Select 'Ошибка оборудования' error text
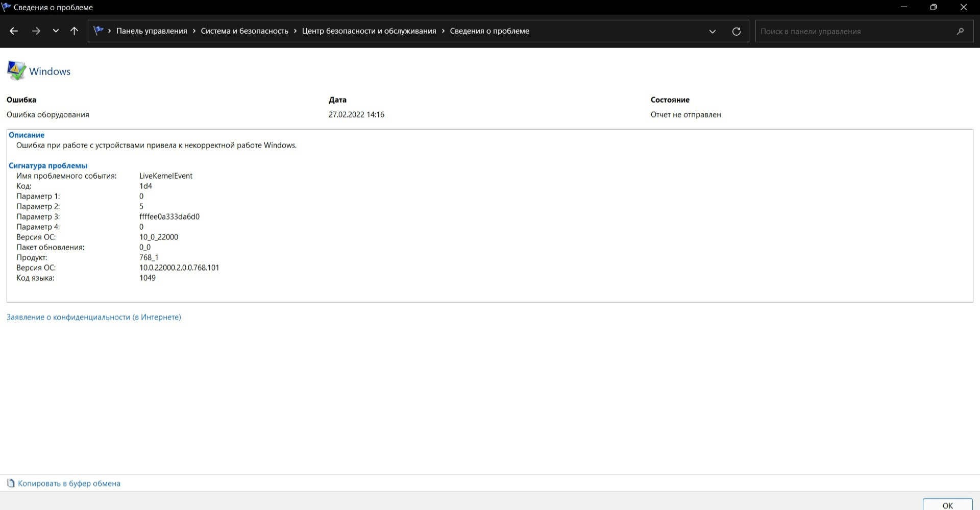This screenshot has height=510, width=980. pos(48,114)
